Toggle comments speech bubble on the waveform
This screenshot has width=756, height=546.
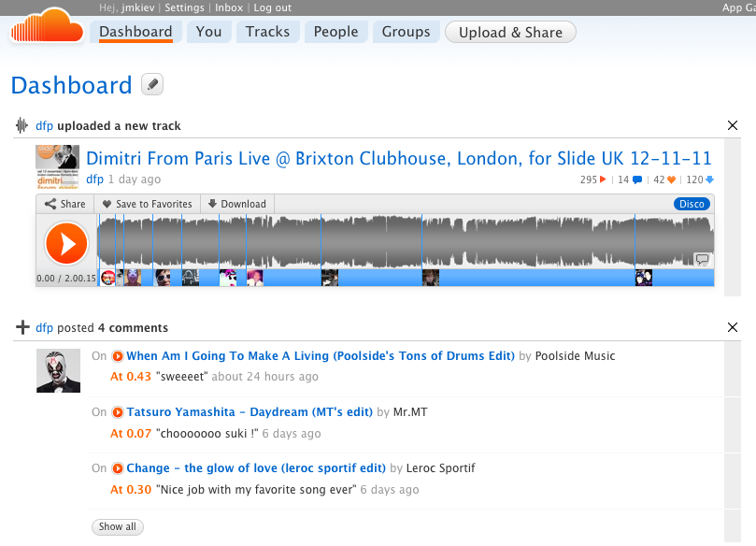point(702,259)
